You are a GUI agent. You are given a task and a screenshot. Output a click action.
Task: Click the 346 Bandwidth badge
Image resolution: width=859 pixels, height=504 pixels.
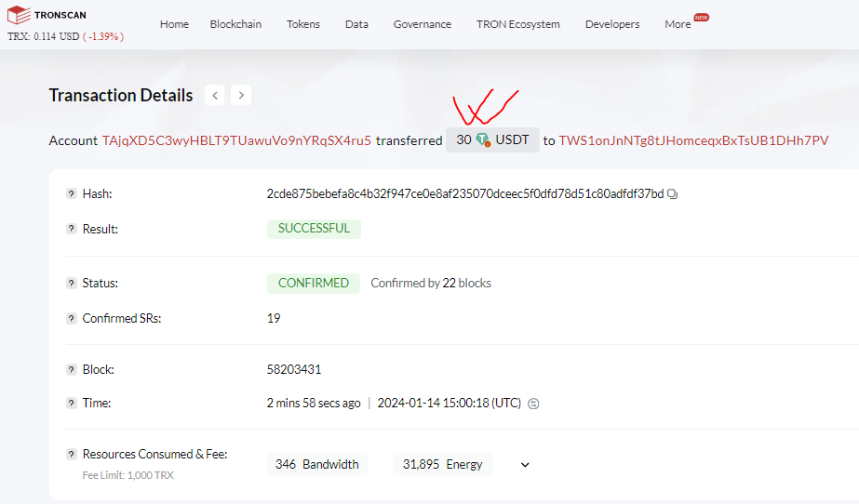(x=317, y=464)
